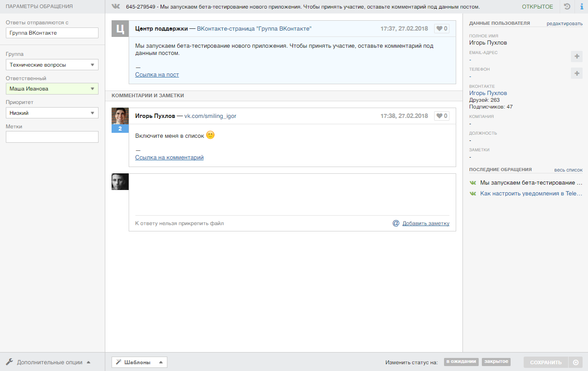Add a phone number with plus icon
588x371 pixels.
click(577, 73)
